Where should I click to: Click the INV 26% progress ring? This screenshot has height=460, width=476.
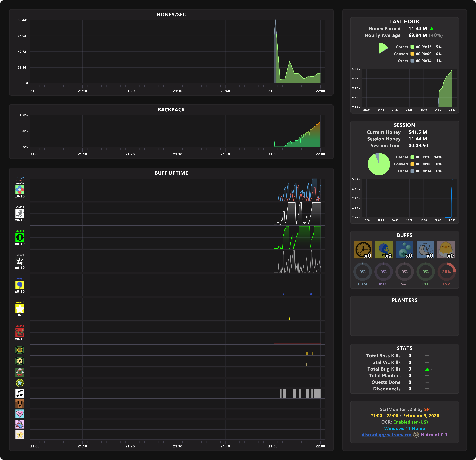[446, 272]
